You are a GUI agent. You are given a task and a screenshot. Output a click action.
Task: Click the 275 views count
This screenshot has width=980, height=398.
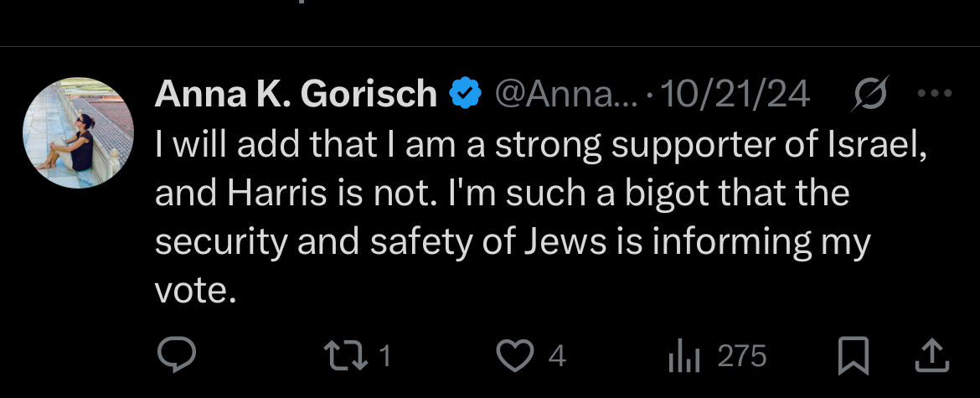(742, 356)
